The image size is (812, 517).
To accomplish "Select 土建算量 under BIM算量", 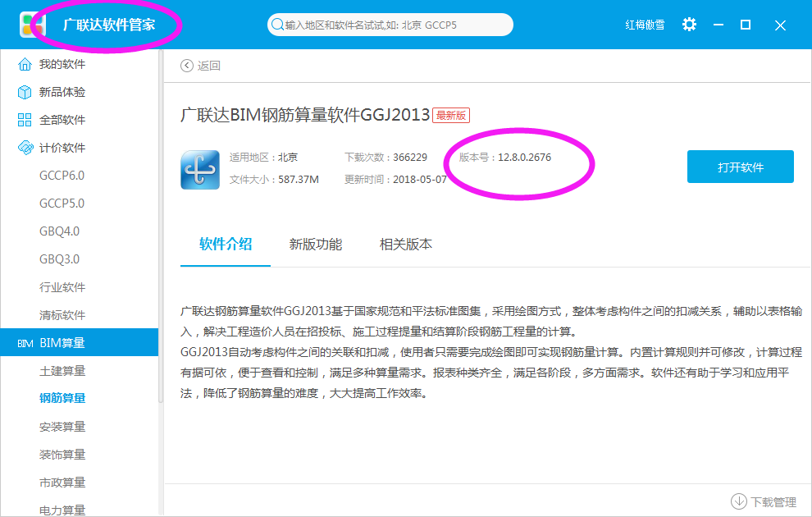I will 62,371.
